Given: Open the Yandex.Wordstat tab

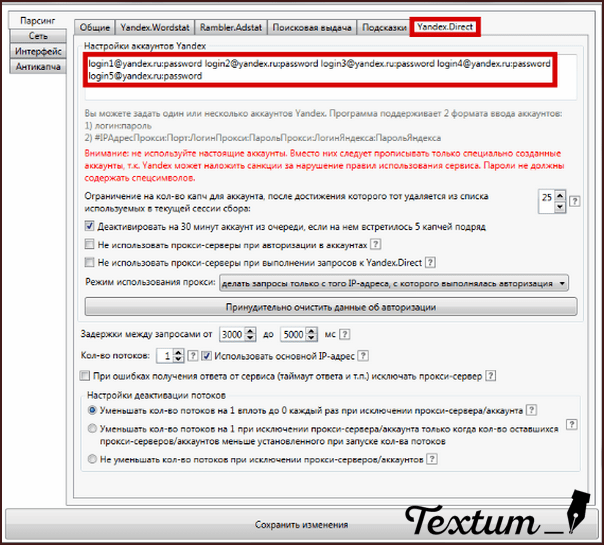Looking at the screenshot, I should pos(155,27).
